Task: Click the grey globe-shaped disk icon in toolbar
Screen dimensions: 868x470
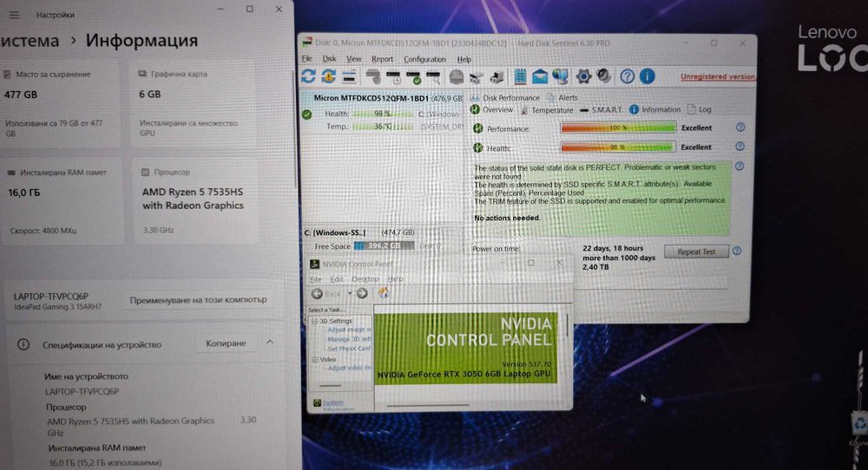Action: pos(457,77)
